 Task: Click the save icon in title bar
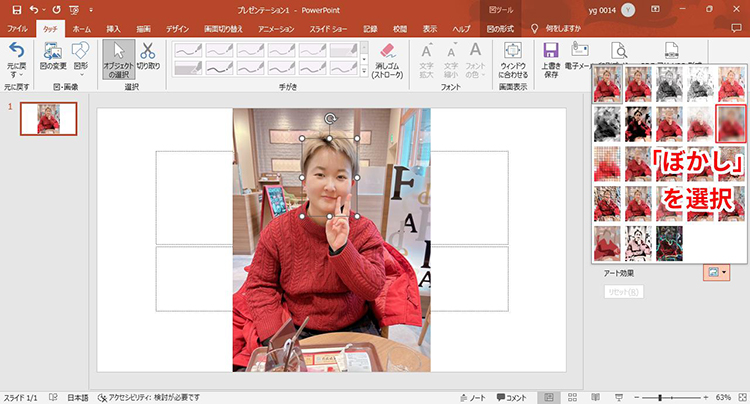[x=16, y=9]
